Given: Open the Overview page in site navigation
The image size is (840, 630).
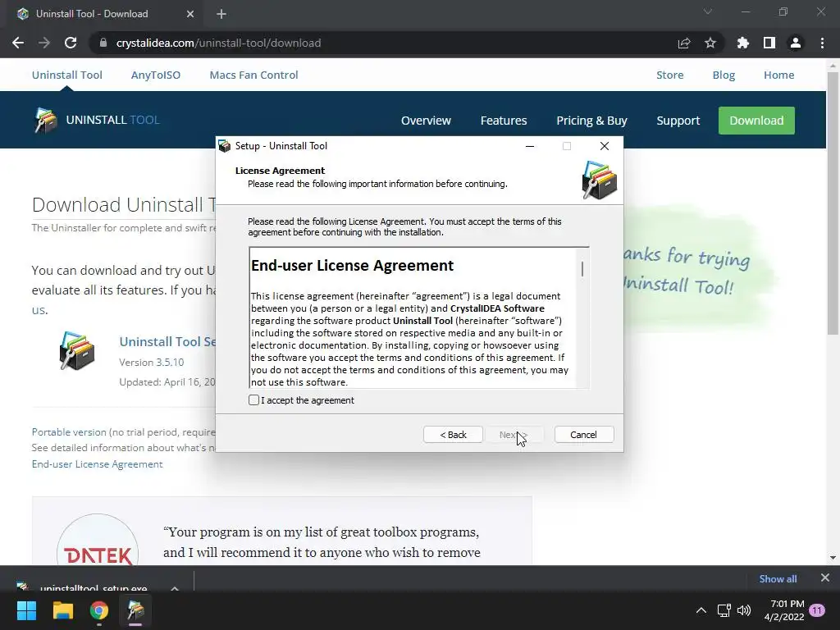Looking at the screenshot, I should coord(426,121).
